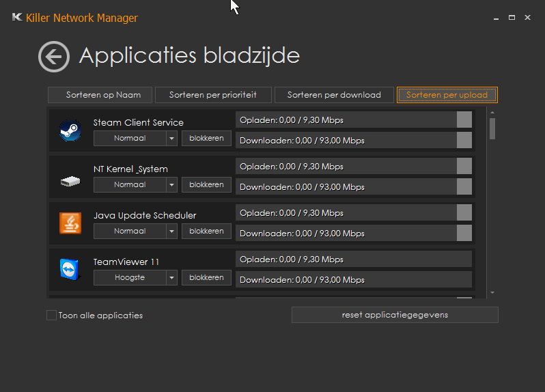Image resolution: width=545 pixels, height=392 pixels.
Task: Click the Killer Network Manager title
Action: pos(82,18)
